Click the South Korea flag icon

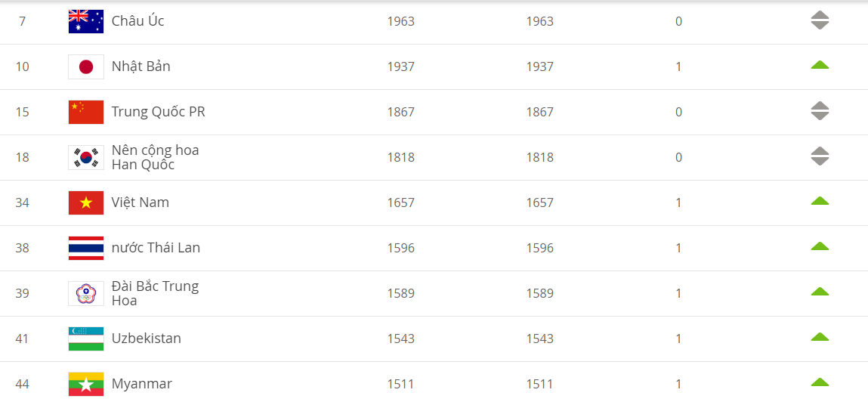point(86,157)
